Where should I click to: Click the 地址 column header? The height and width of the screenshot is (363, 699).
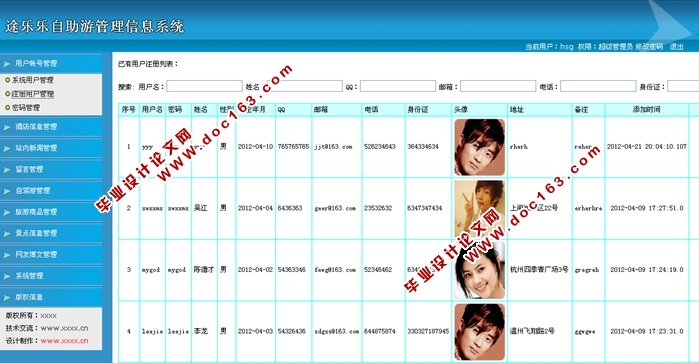[517, 110]
